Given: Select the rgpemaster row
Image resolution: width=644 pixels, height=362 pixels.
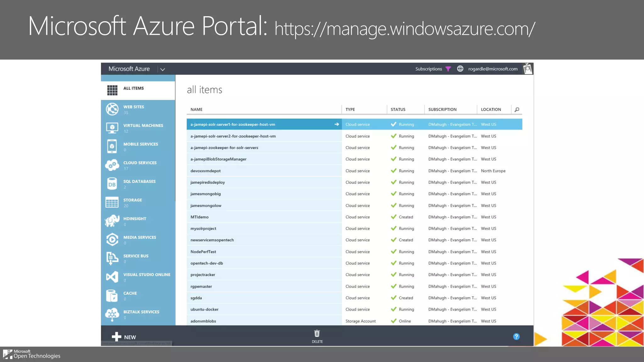Looking at the screenshot, I should click(x=354, y=286).
